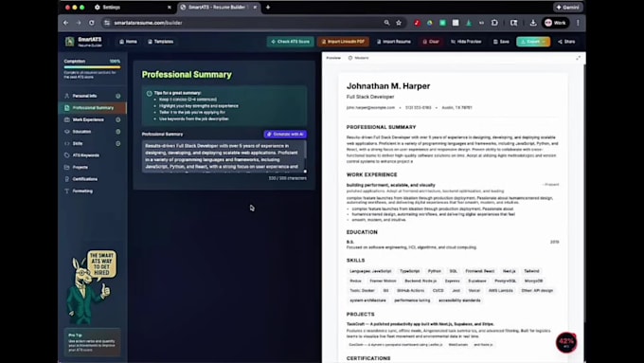The width and height of the screenshot is (644, 363).
Task: Click the SmartATS logo icon
Action: [x=70, y=41]
